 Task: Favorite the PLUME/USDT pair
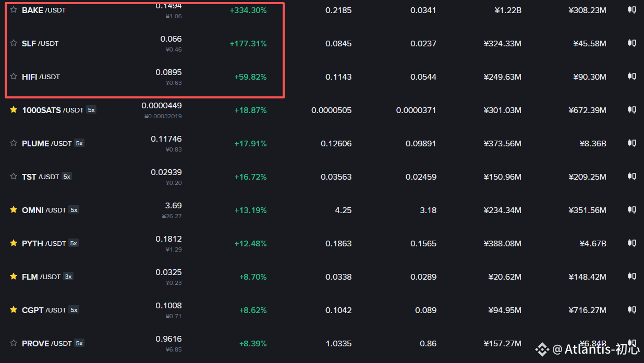pyautogui.click(x=13, y=143)
